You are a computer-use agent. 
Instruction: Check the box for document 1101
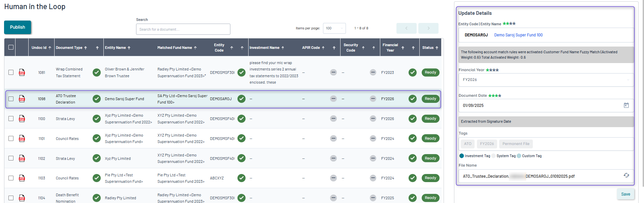[11, 139]
